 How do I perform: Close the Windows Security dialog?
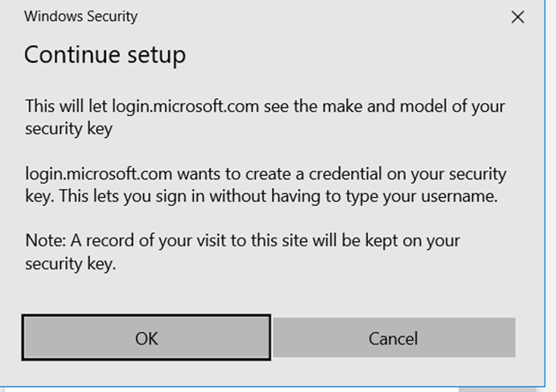coord(518,17)
